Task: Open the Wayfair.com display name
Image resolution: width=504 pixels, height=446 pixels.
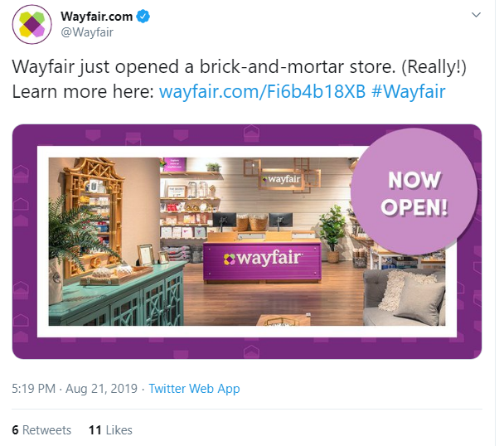Action: [96, 16]
